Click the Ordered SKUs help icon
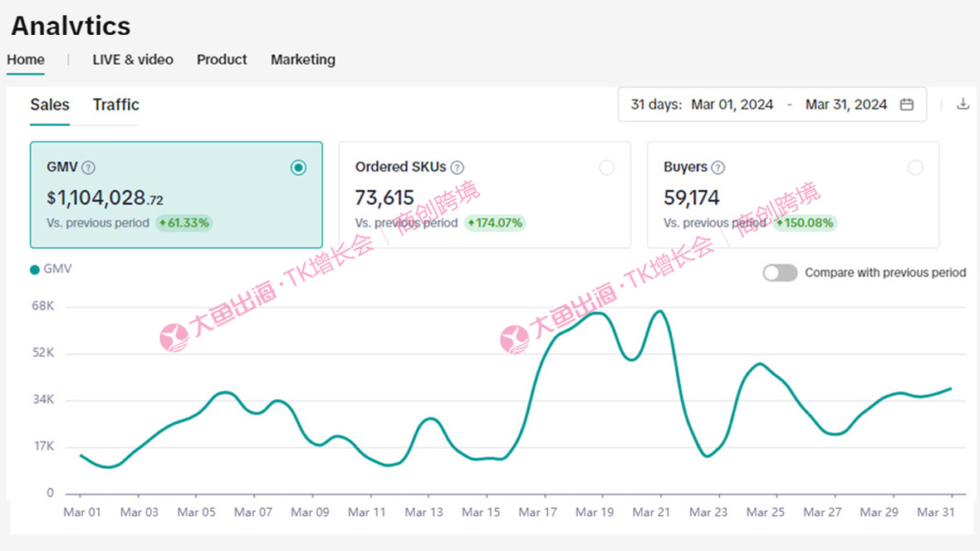This screenshot has width=980, height=551. click(x=457, y=168)
